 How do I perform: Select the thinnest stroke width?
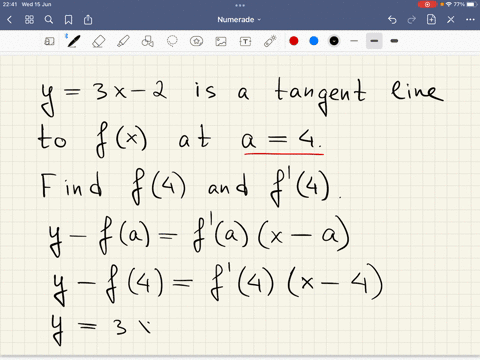pos(354,41)
